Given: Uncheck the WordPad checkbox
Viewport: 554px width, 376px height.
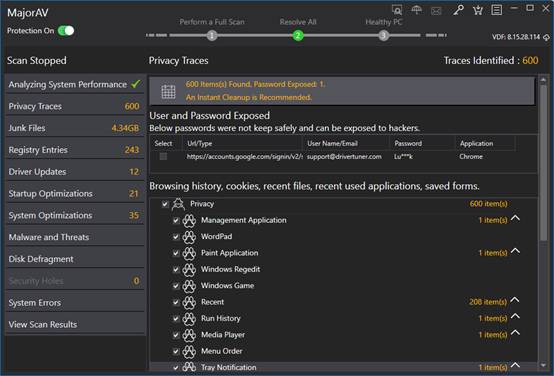Looking at the screenshot, I should click(176, 236).
